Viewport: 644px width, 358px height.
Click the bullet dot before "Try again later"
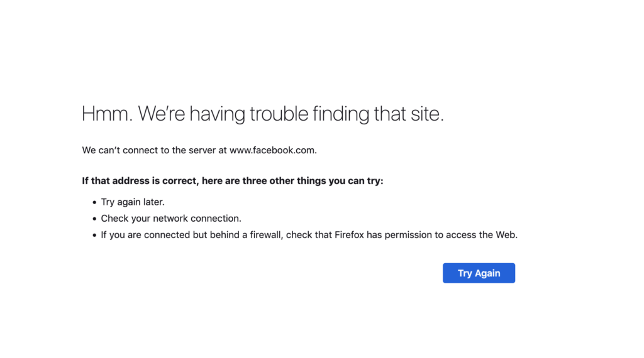click(x=94, y=203)
